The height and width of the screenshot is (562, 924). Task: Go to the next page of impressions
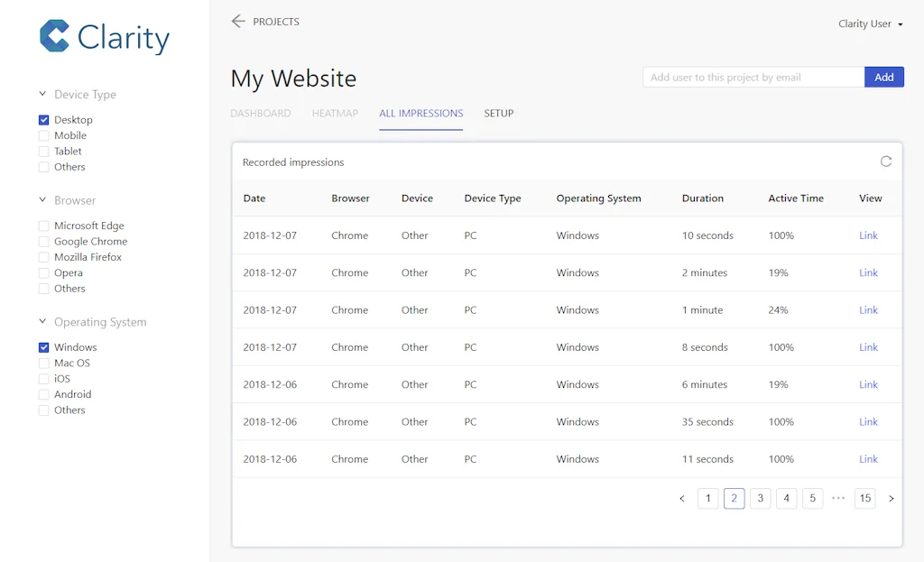892,498
